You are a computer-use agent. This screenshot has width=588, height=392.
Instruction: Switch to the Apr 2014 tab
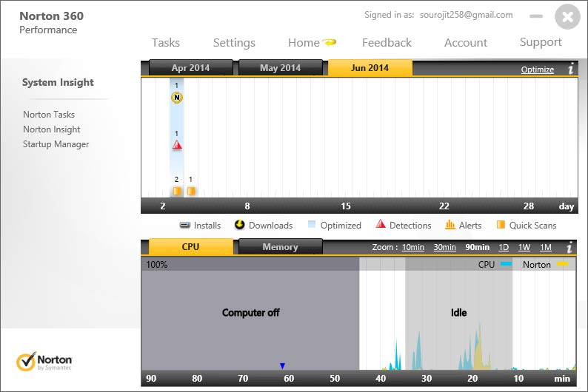click(x=190, y=68)
